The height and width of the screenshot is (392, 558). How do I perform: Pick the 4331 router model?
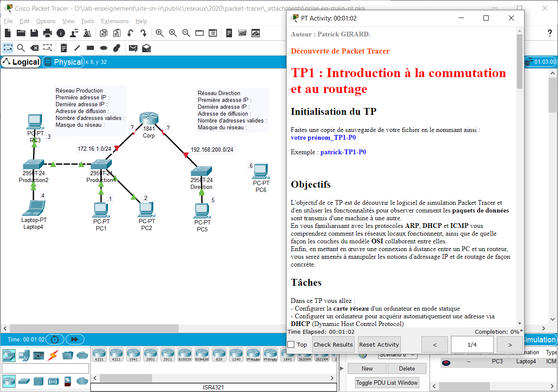[99, 354]
